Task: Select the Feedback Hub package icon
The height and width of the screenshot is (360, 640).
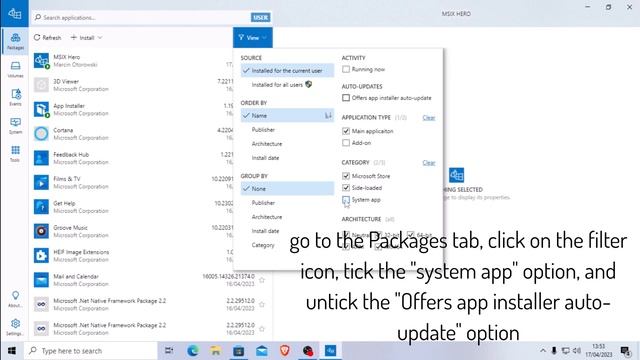Action: pyautogui.click(x=41, y=158)
